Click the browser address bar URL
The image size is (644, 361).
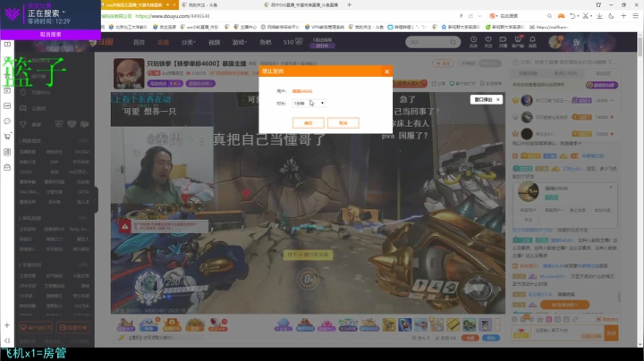pos(173,16)
